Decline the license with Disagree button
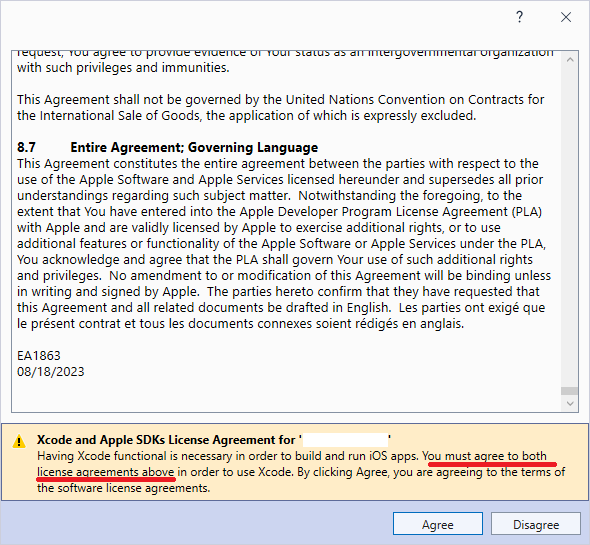Image resolution: width=590 pixels, height=545 pixels. 536,524
